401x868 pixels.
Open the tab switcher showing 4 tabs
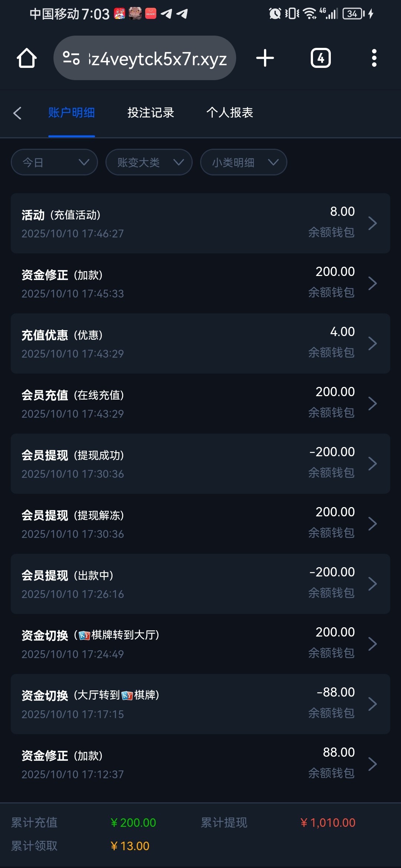pos(320,58)
